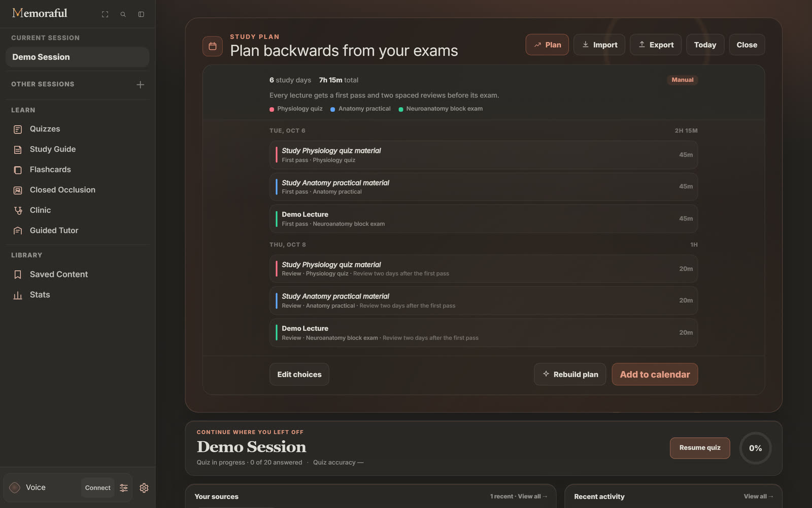Open Demo Lecture first pass task

click(484, 219)
